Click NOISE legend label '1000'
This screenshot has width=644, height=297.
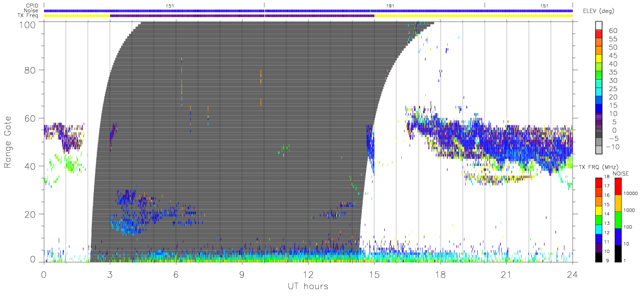pyautogui.click(x=629, y=211)
